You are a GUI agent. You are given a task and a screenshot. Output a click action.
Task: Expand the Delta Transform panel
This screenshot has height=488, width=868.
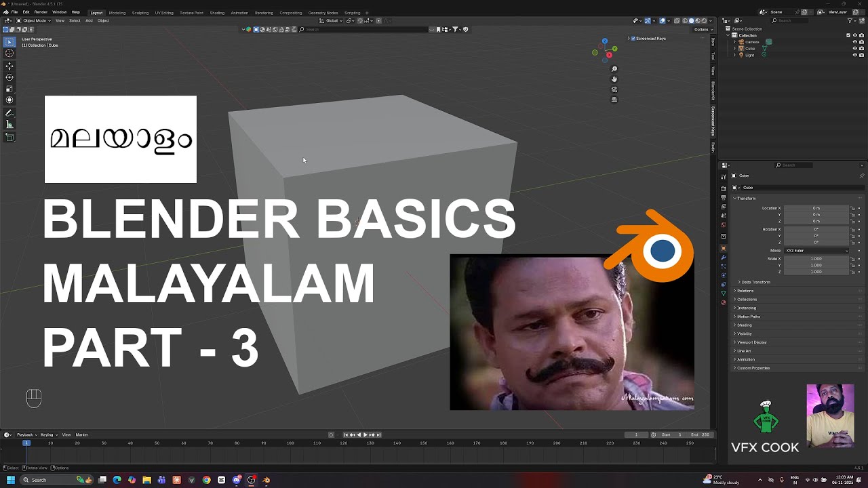pyautogui.click(x=753, y=282)
